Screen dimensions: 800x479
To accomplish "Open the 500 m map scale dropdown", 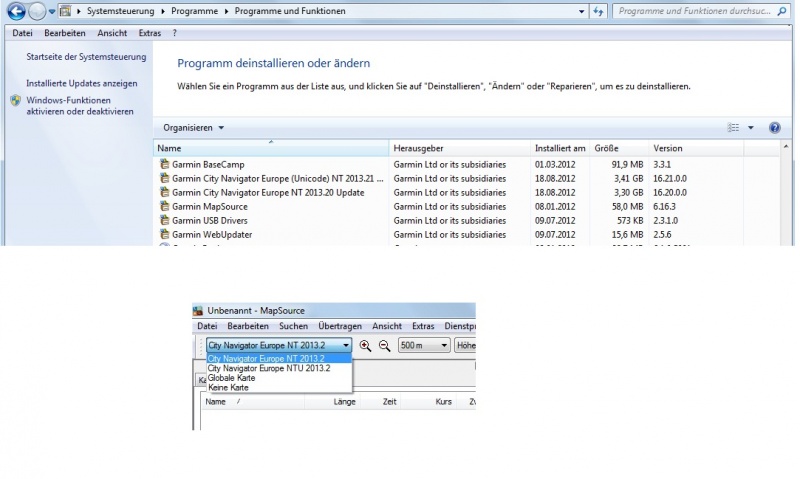I will pyautogui.click(x=424, y=345).
